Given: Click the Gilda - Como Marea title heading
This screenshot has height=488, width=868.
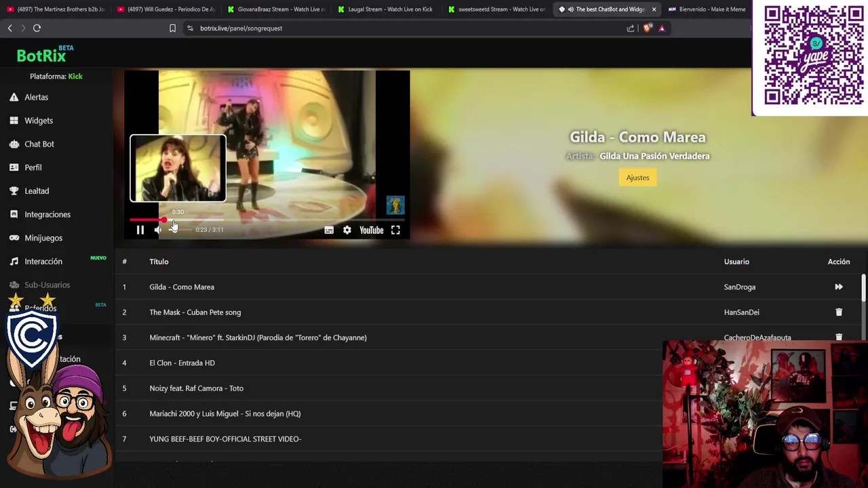Looking at the screenshot, I should pos(637,137).
